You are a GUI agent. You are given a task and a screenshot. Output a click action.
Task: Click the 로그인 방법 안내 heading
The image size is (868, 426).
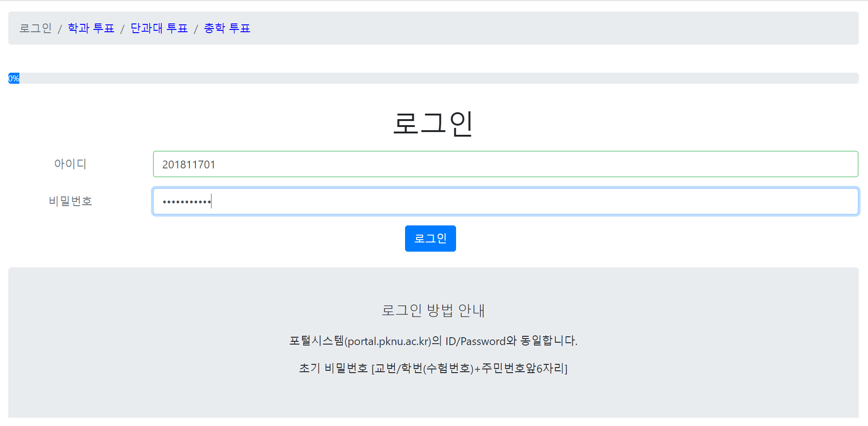coord(434,311)
